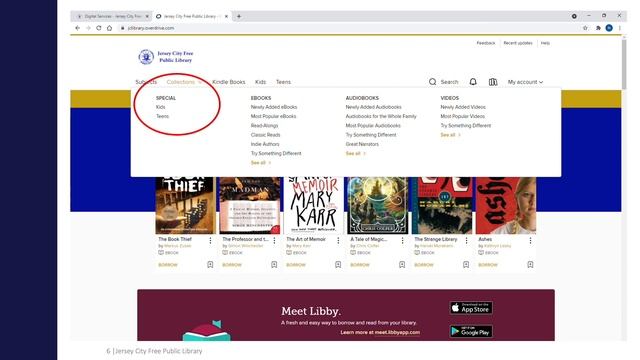Click See all under eBooks

(x=260, y=163)
